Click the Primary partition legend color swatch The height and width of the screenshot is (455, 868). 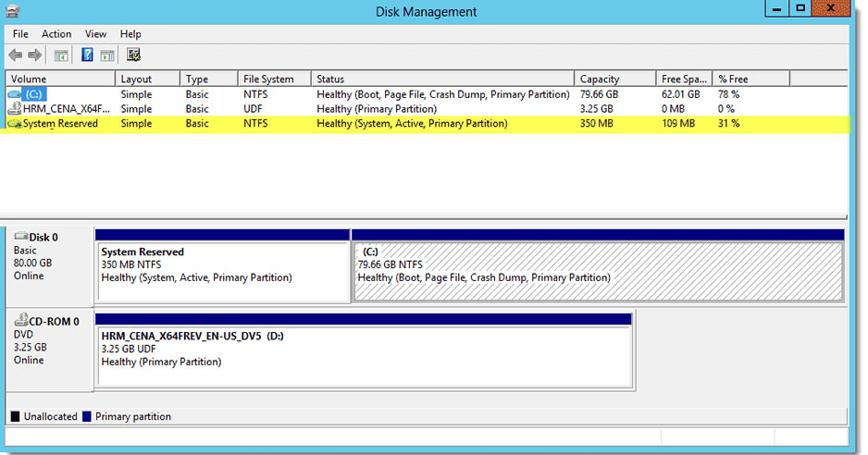pyautogui.click(x=86, y=416)
